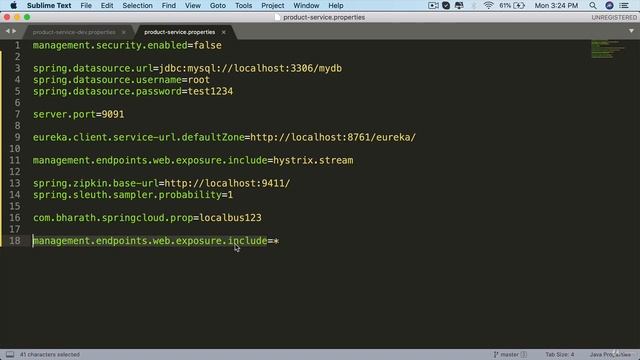Image resolution: width=640 pixels, height=360 pixels.
Task: Open the Help menu
Action: pyautogui.click(x=336, y=5)
